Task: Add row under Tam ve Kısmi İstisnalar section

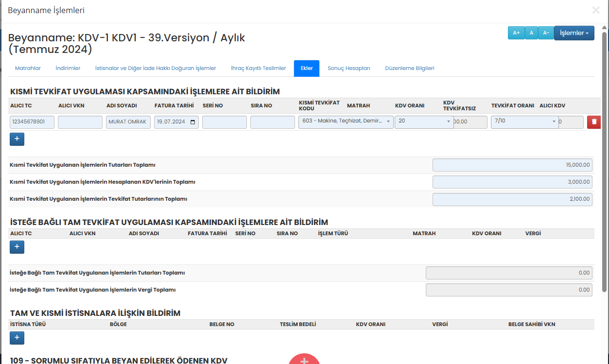Action: [17, 337]
